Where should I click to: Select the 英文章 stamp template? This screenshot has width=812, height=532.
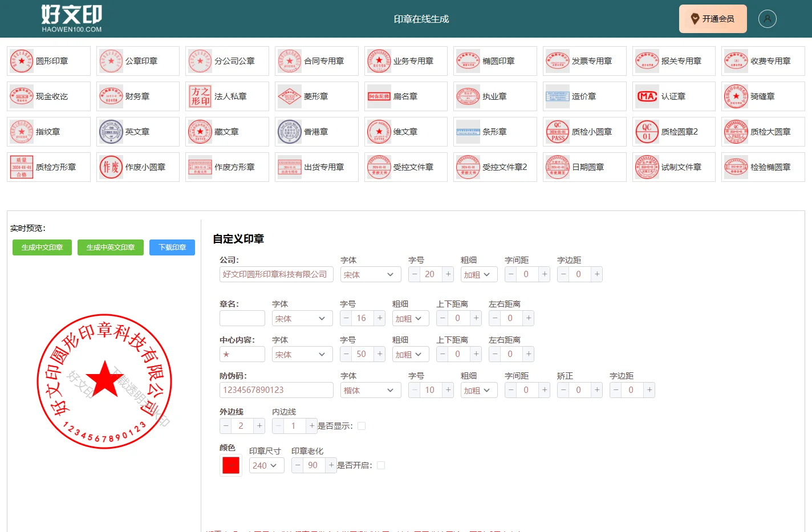click(138, 132)
